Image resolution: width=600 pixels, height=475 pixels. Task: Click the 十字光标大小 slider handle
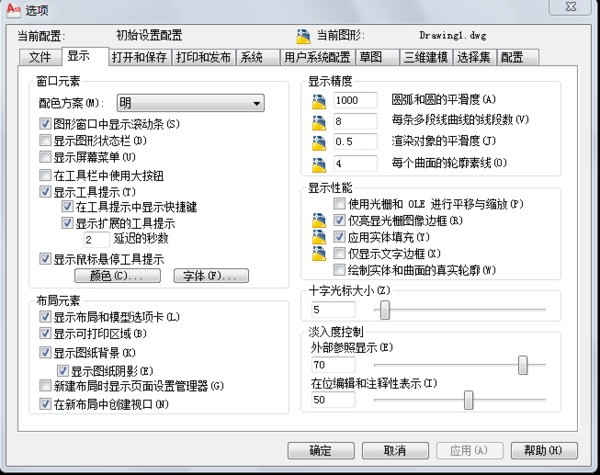(x=381, y=310)
